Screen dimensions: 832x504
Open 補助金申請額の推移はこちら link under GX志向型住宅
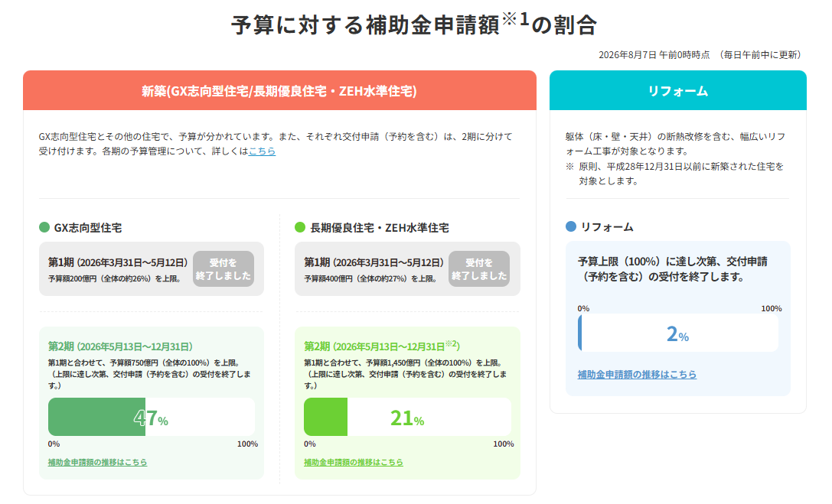[98, 462]
